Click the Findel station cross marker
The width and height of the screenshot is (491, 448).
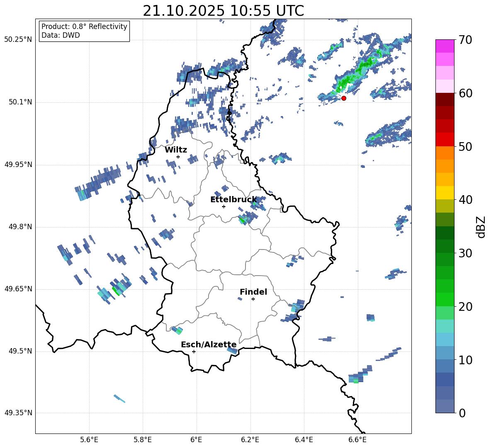(253, 299)
